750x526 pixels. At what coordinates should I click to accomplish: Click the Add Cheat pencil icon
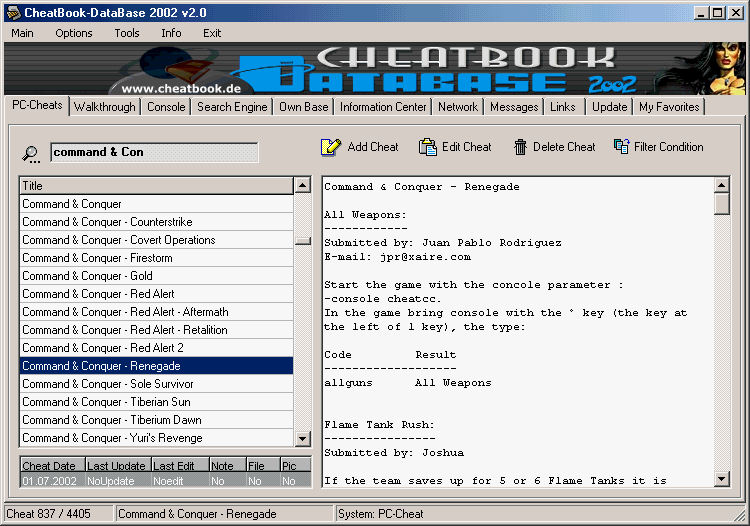click(x=331, y=147)
